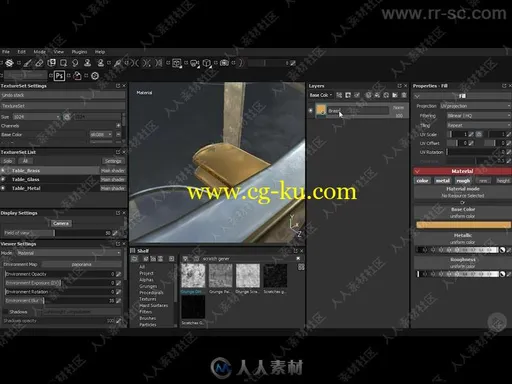Open the 3D cube view mode icon
The width and height of the screenshot is (512, 384).
pyautogui.click(x=207, y=63)
